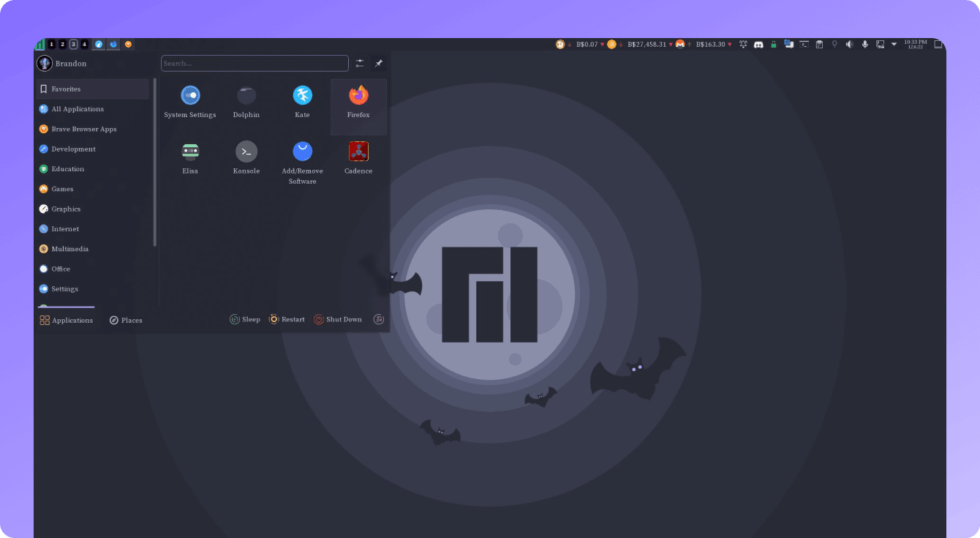Launch Firefox from the favorites grid

[x=358, y=102]
